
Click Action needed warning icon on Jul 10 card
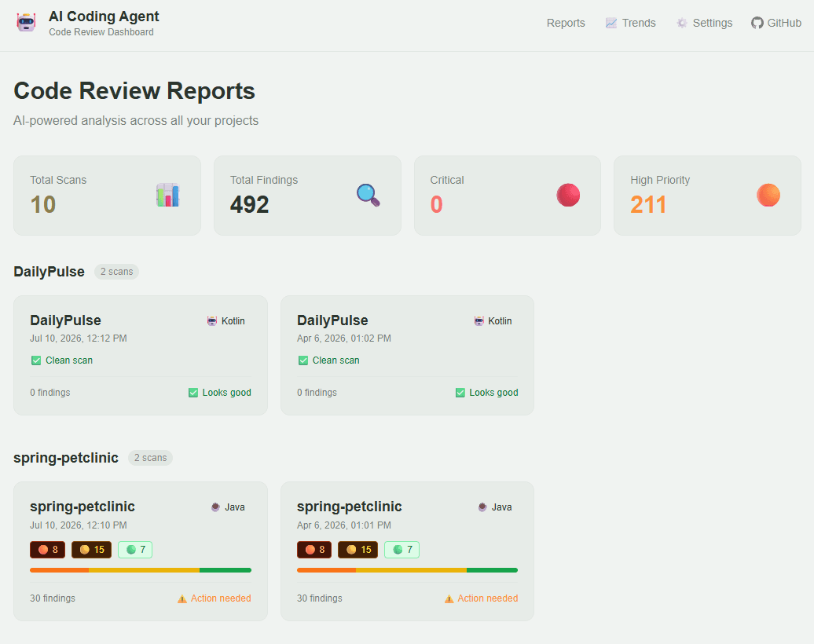point(182,599)
